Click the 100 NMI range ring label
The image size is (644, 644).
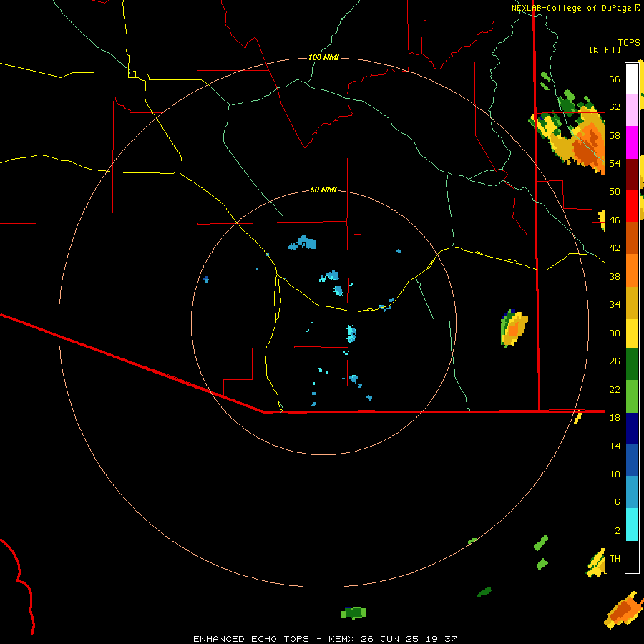coord(323,57)
